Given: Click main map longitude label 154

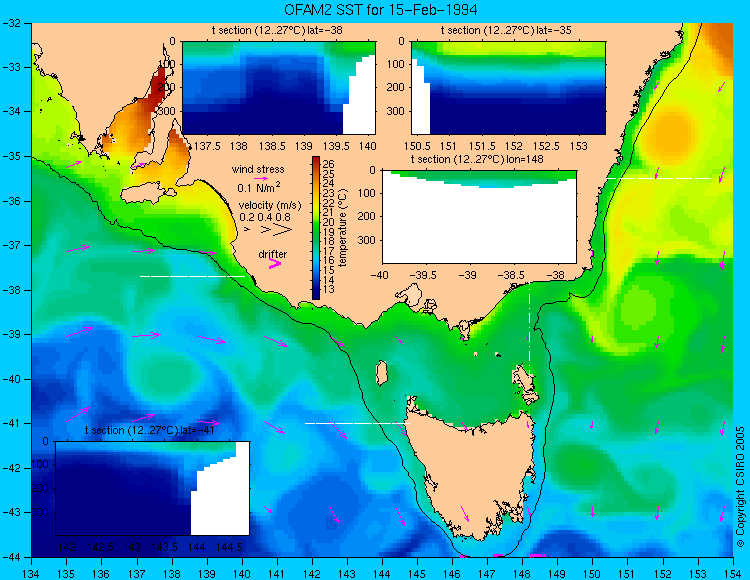Looking at the screenshot, I should [x=733, y=573].
